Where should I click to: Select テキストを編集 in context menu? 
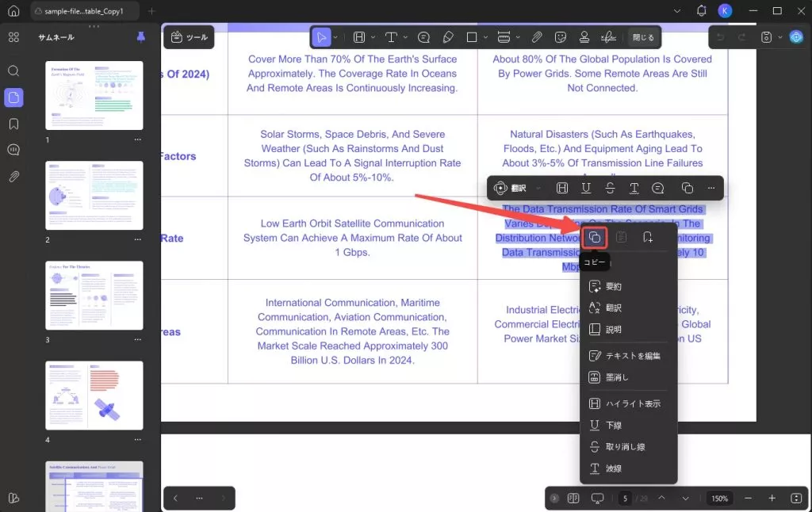coord(628,356)
